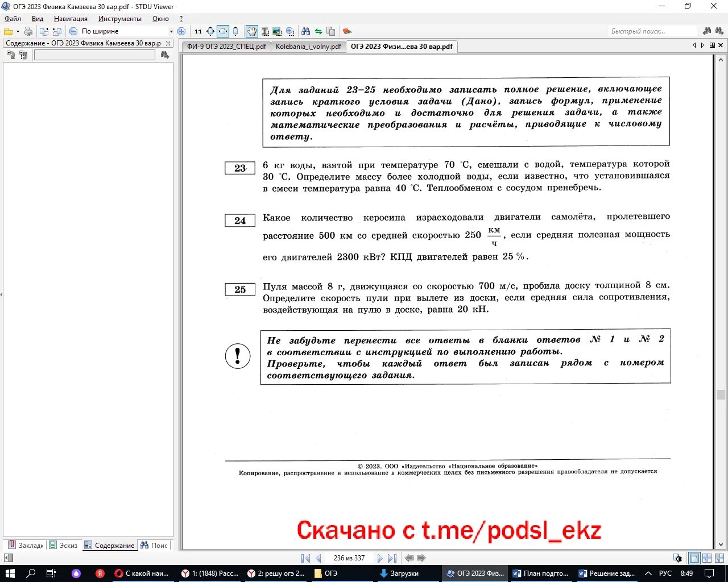Switch to Эскизы panel tab
728x582 pixels.
tap(63, 545)
